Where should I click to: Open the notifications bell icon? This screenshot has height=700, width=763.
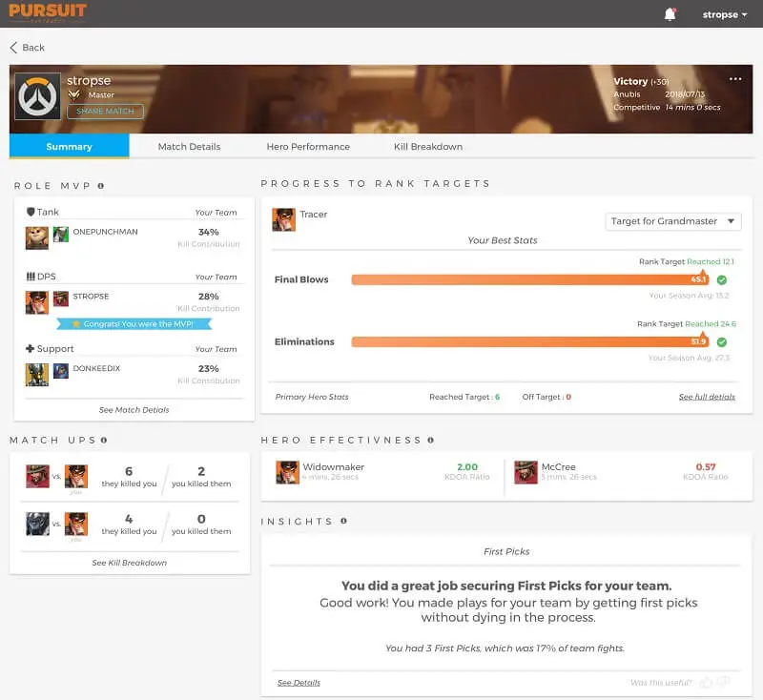click(x=670, y=14)
